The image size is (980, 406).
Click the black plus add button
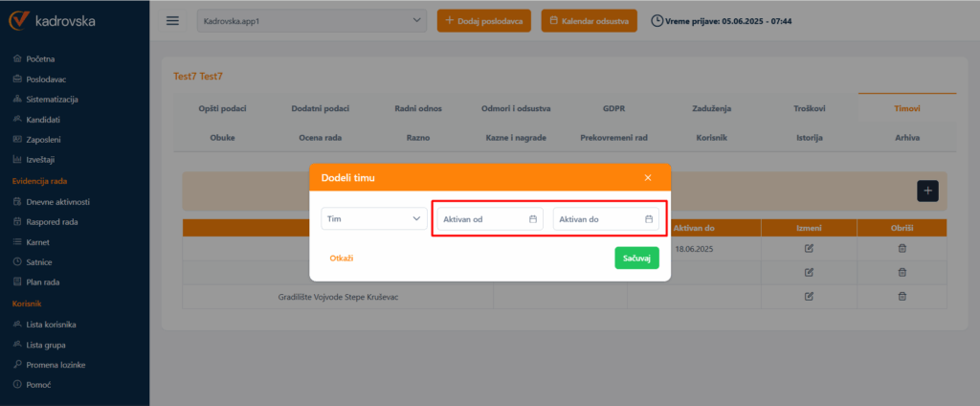coord(927,191)
